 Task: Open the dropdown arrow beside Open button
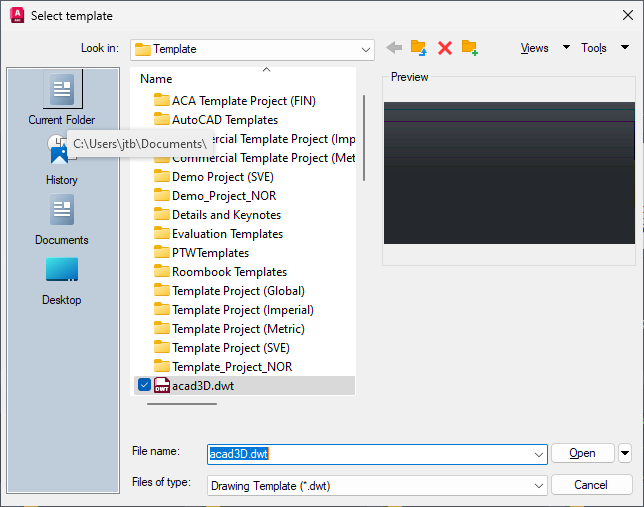(625, 453)
